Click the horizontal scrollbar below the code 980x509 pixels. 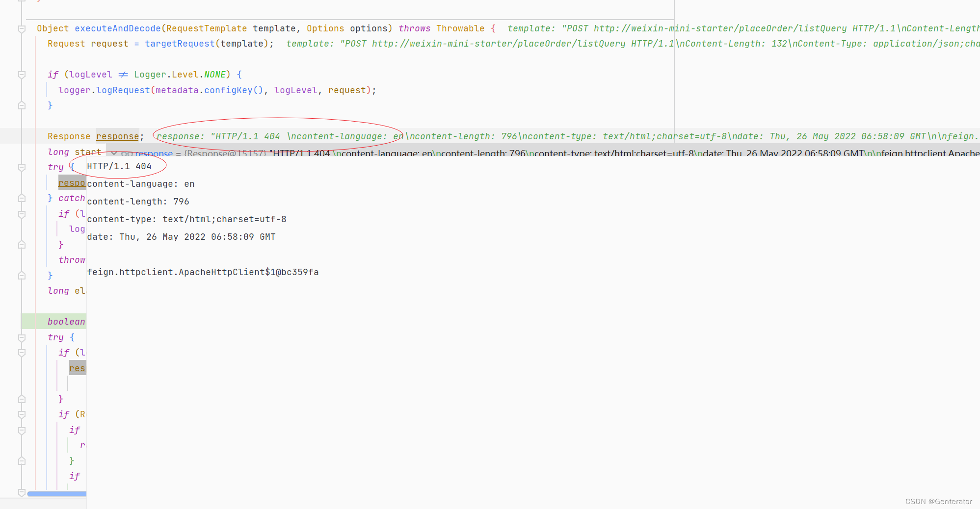coord(57,494)
